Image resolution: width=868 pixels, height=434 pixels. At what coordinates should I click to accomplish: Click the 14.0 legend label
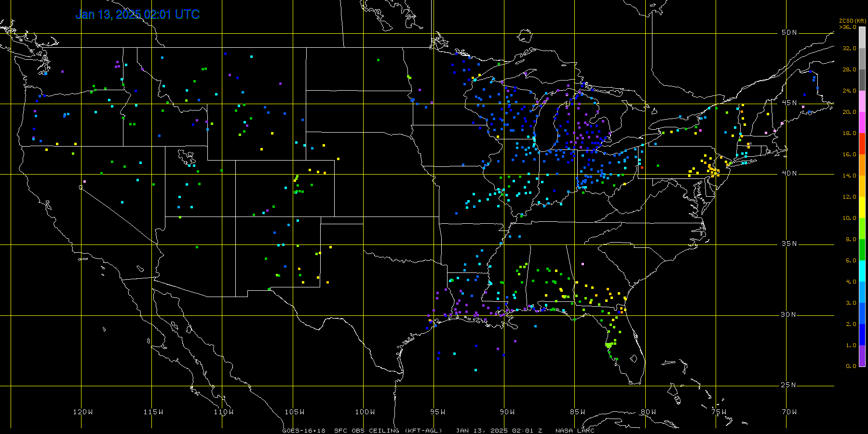click(849, 176)
